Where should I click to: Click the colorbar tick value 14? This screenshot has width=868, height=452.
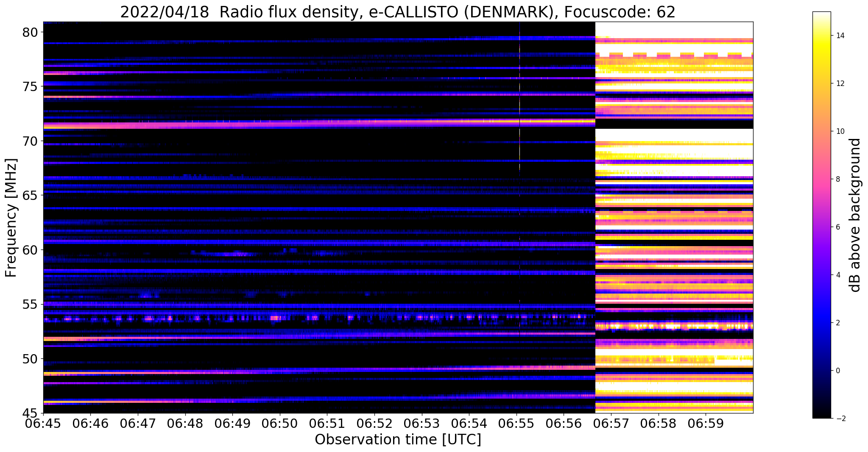840,36
